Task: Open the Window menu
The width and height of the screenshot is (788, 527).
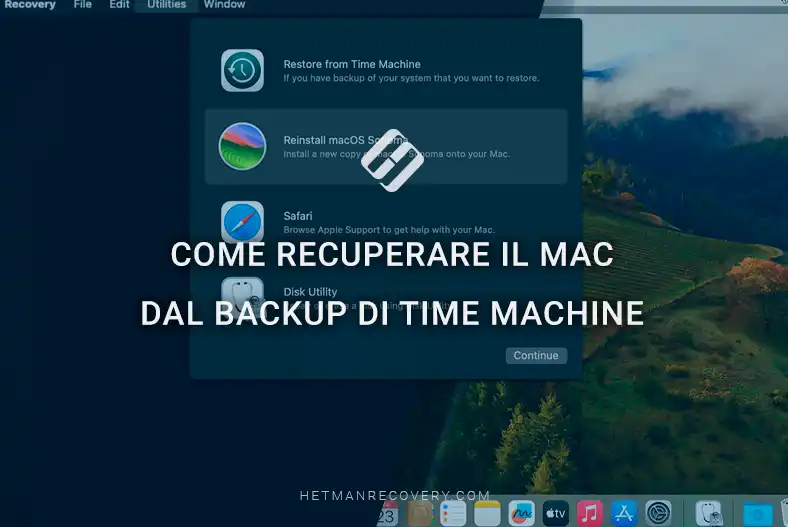Action: (x=225, y=5)
